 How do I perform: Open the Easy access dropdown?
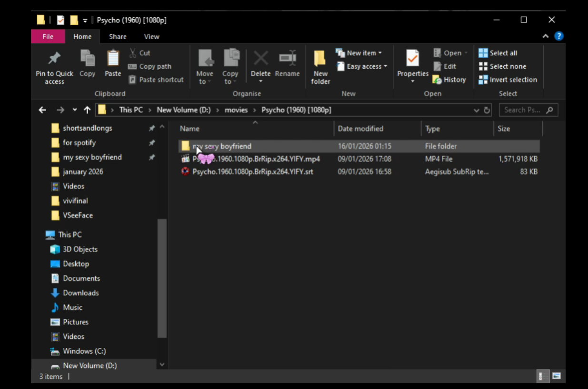tap(362, 66)
